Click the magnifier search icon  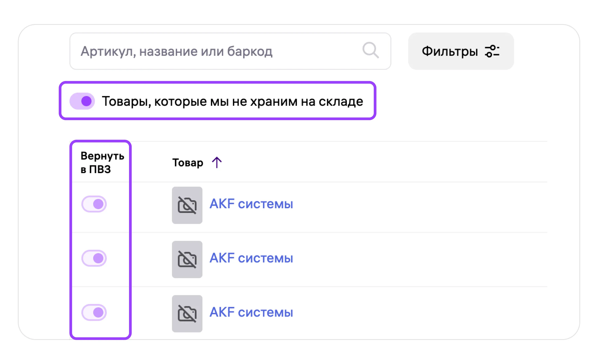coord(370,51)
